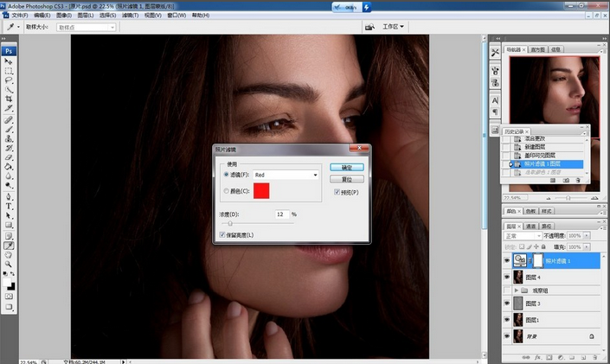This screenshot has height=364, width=610.
Task: Switch to the 直方图 histogram tab
Action: 538,49
